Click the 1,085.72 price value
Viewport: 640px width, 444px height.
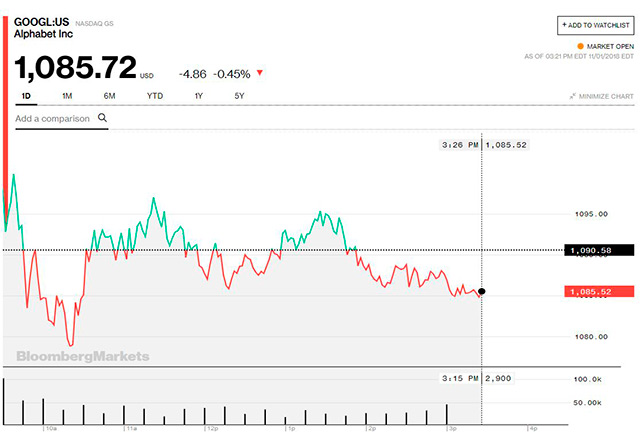[76, 67]
